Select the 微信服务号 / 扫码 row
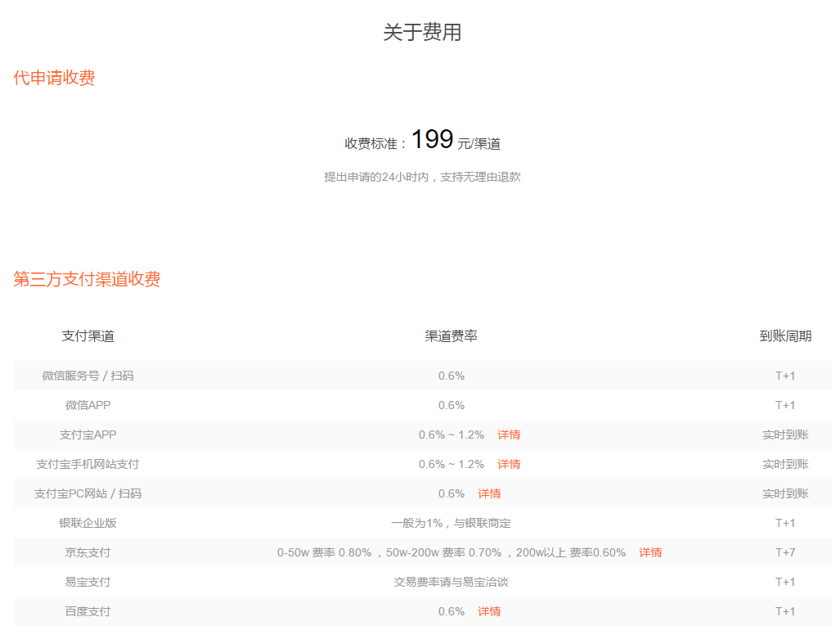Screen dimensions: 840x635 (86, 376)
